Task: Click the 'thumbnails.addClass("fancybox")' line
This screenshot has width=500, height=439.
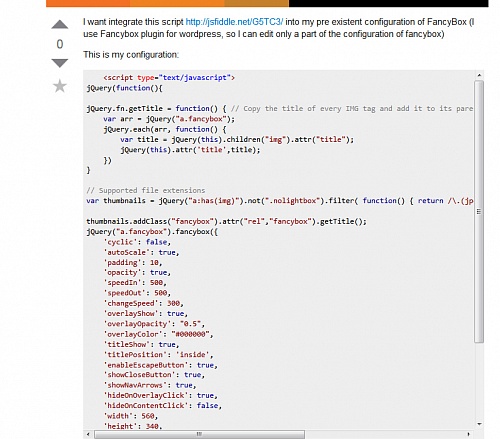Action: click(x=226, y=221)
